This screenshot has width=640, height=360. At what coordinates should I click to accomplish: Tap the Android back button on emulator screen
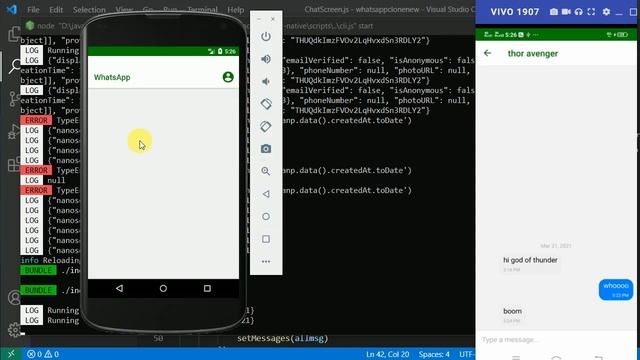coord(119,288)
